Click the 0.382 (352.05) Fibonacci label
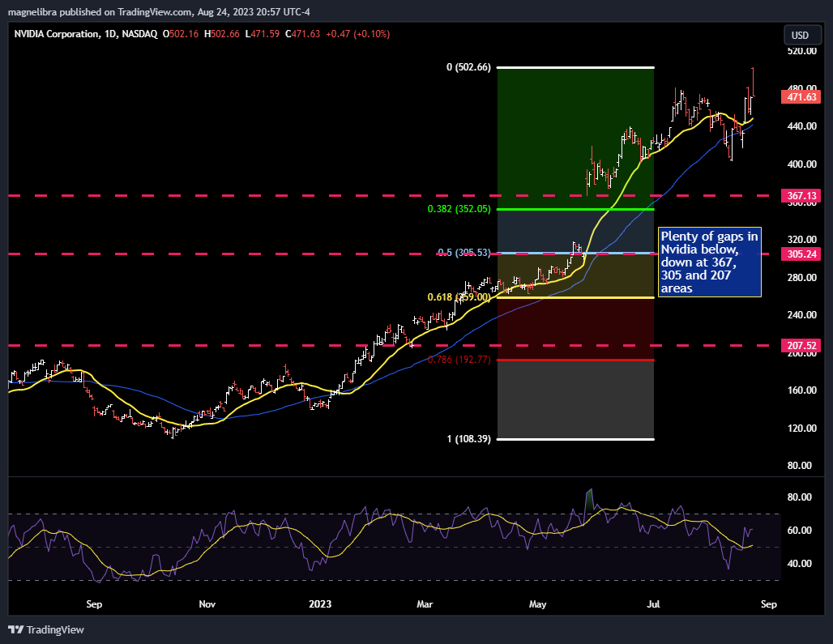Image resolution: width=833 pixels, height=644 pixels. point(459,209)
